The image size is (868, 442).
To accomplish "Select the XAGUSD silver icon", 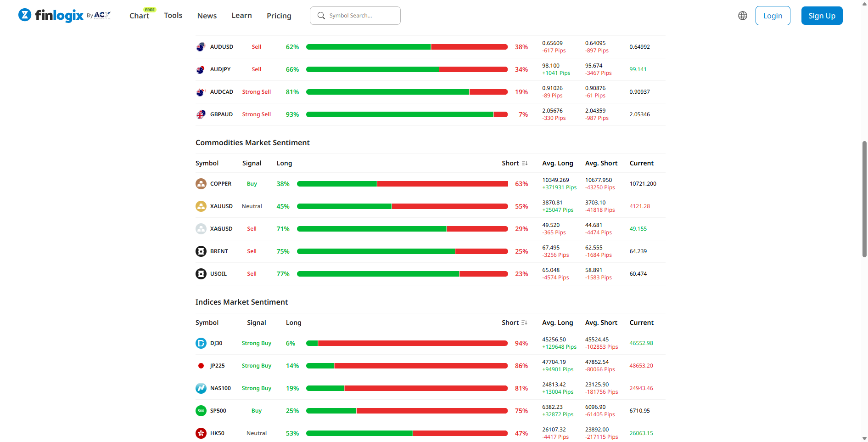I will [x=201, y=229].
